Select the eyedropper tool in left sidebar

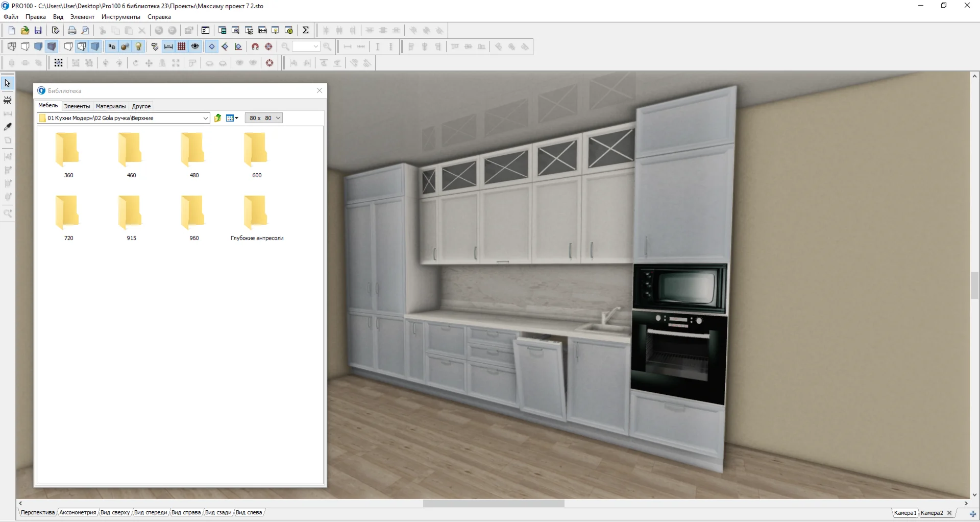(8, 127)
